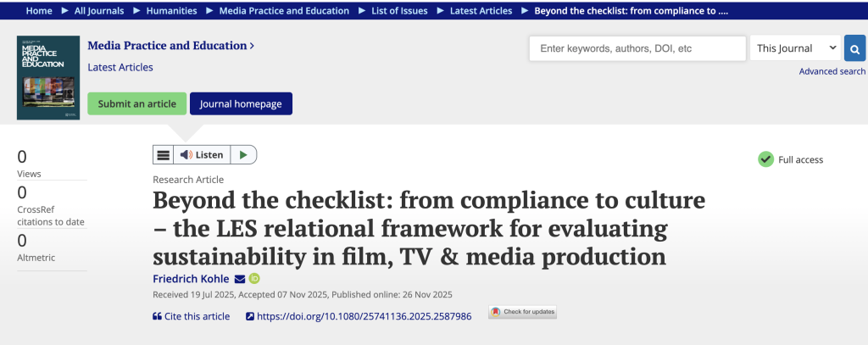Click the Journal homepage button

click(241, 103)
